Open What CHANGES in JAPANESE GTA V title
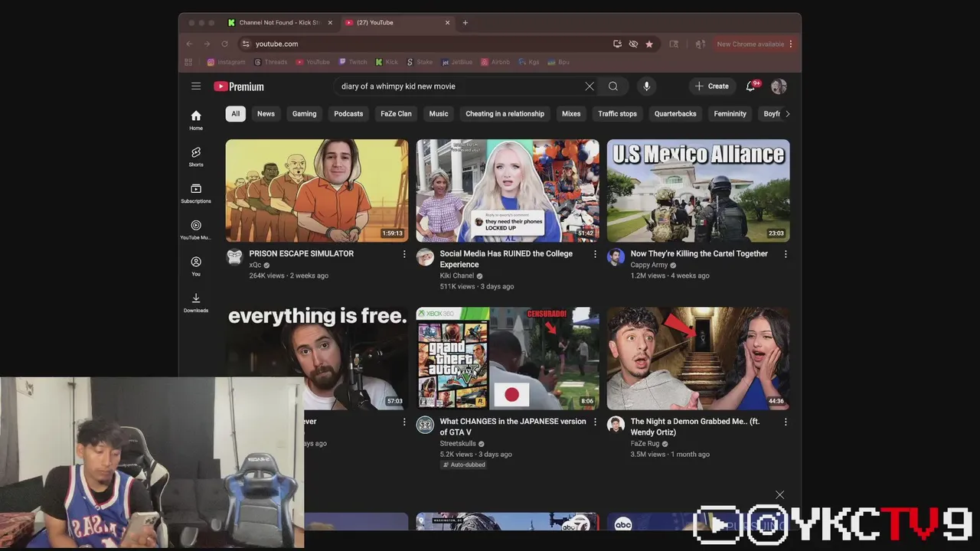 (513, 427)
